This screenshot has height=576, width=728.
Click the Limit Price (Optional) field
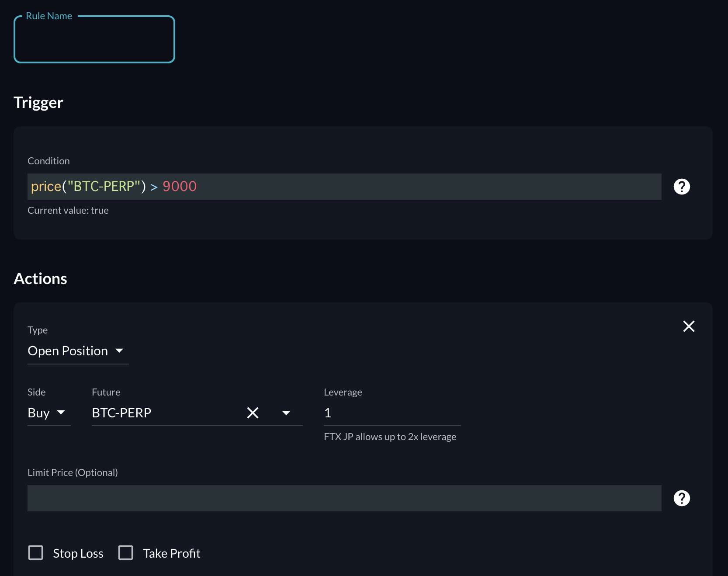(344, 498)
